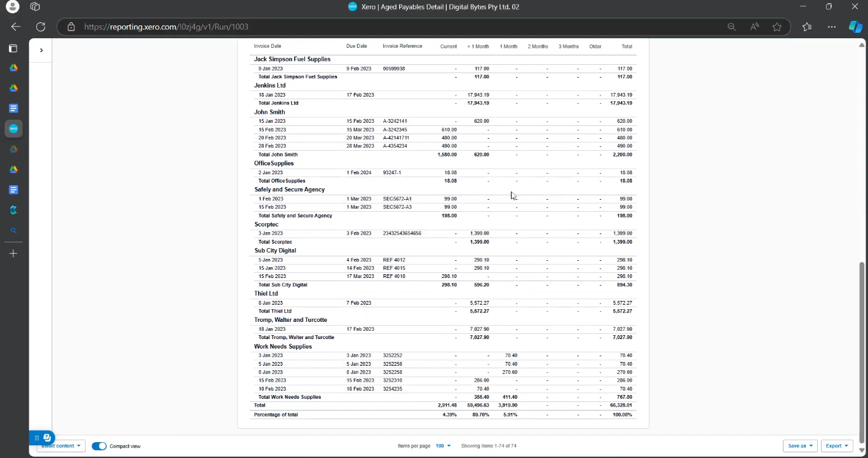Select the Scorptec group heading
The image size is (868, 458).
pyautogui.click(x=266, y=225)
